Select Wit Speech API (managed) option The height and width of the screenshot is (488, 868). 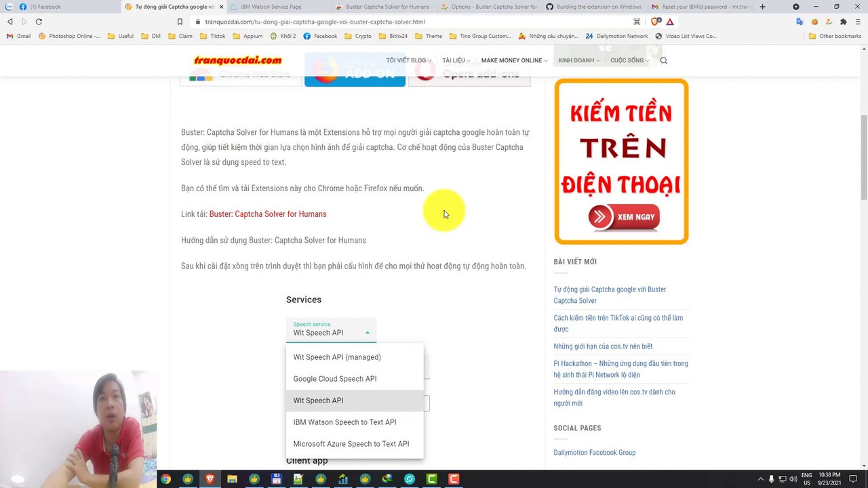(x=355, y=357)
